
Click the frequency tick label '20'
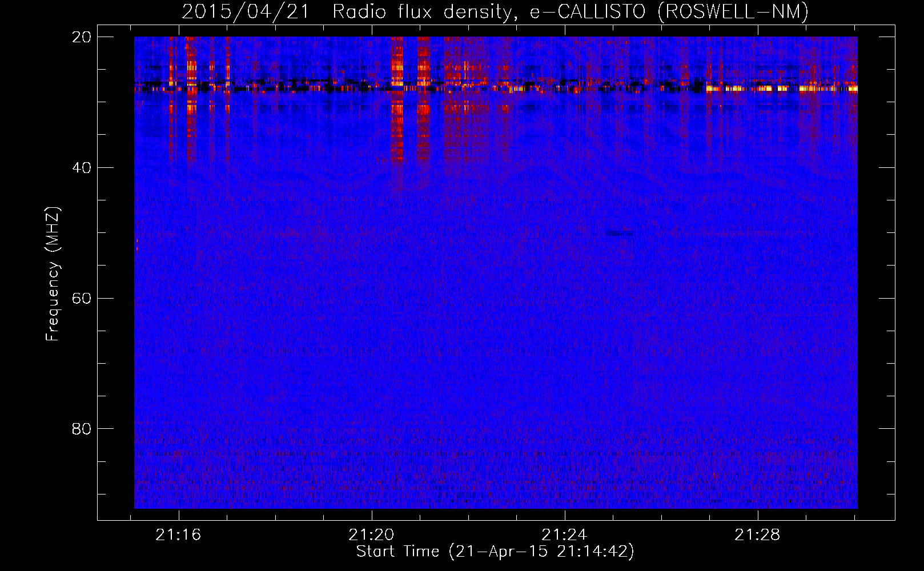tap(82, 37)
